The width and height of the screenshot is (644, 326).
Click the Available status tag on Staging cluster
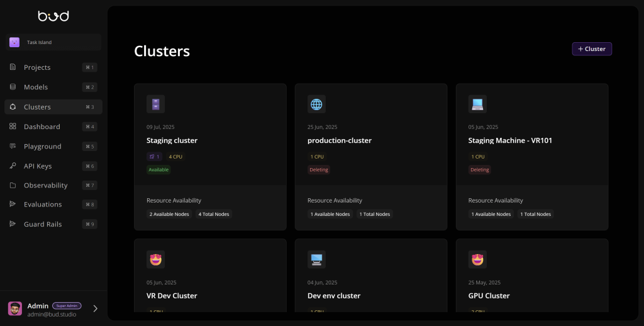point(158,169)
